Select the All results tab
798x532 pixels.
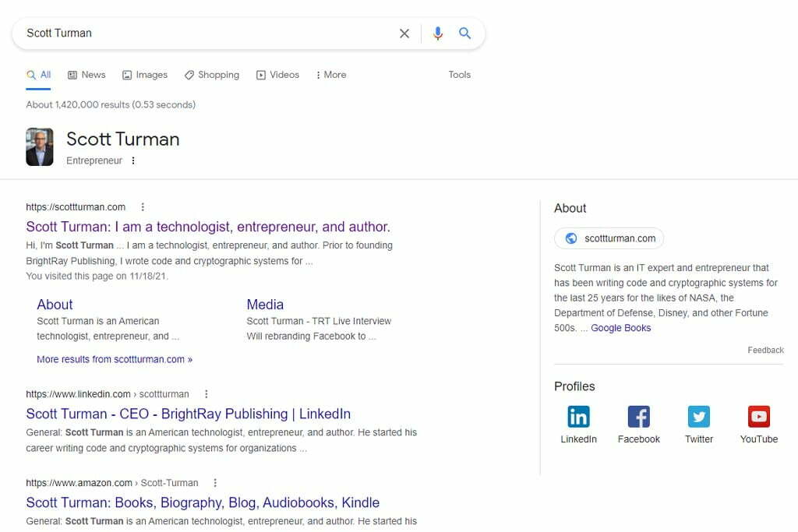[39, 75]
